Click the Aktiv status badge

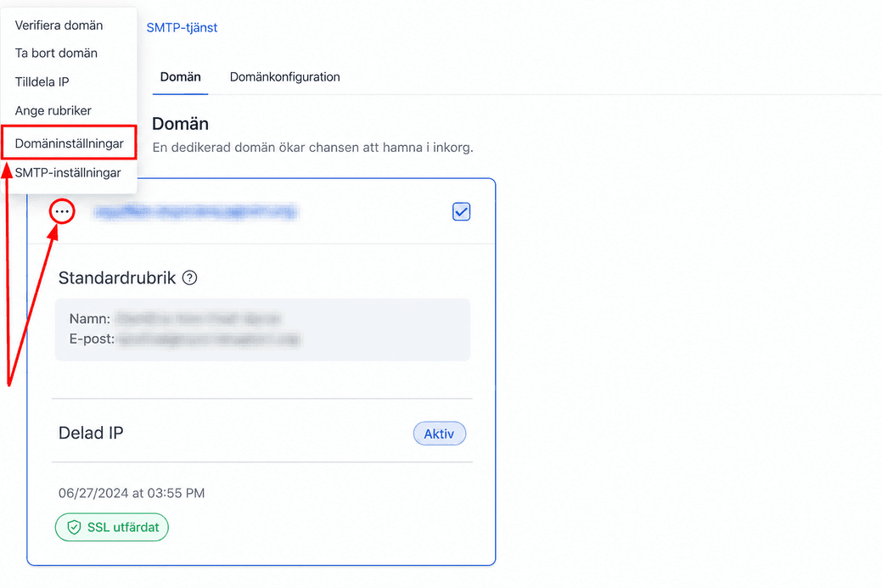(x=440, y=434)
